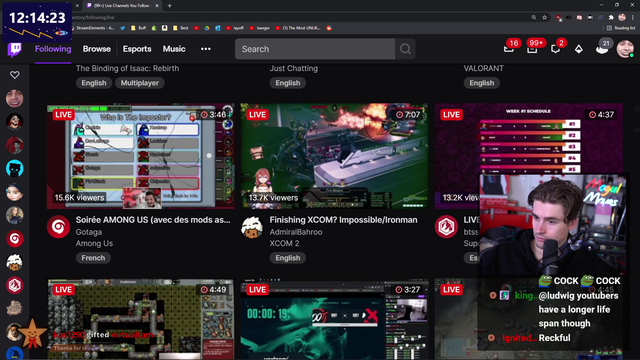The image size is (640, 360).
Task: Click the red hexagon avatar beside the third stream
Action: 446,227
